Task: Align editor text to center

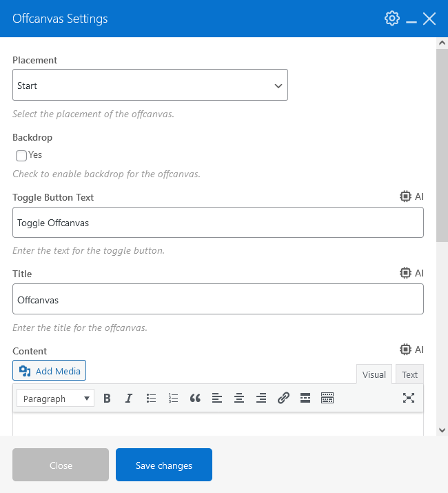Action: pyautogui.click(x=239, y=398)
